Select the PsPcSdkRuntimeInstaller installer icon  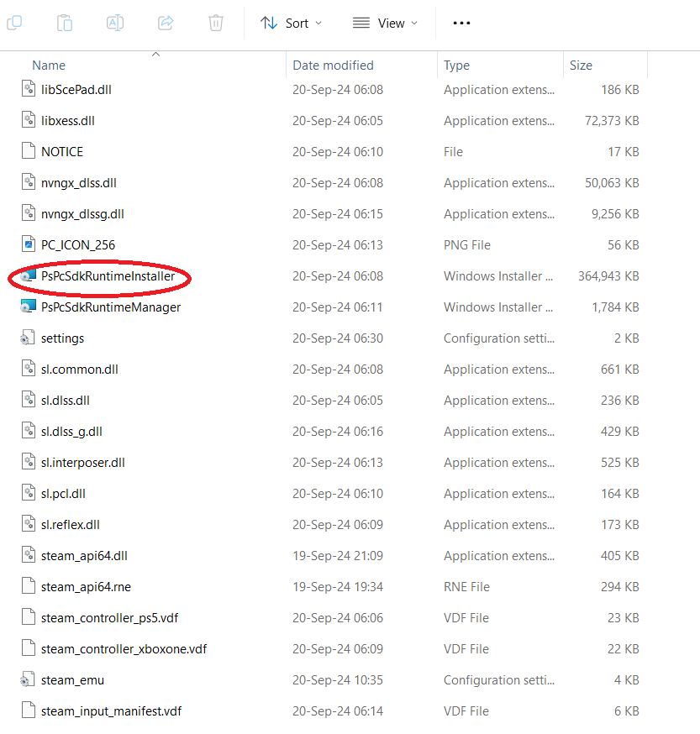pyautogui.click(x=28, y=275)
